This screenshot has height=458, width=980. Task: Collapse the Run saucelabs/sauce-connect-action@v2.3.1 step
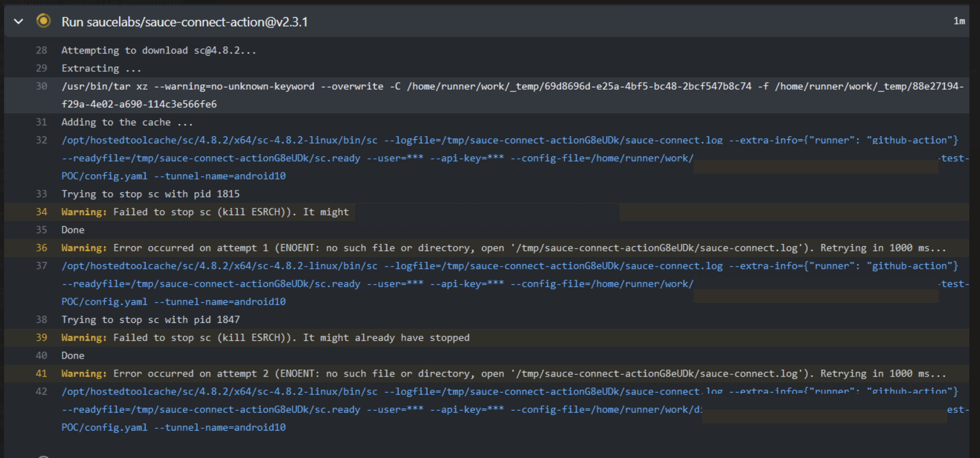(x=18, y=21)
